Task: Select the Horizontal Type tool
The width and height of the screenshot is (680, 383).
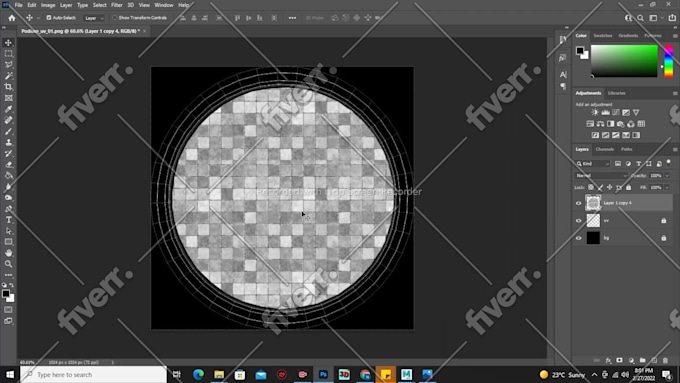Action: (8, 220)
